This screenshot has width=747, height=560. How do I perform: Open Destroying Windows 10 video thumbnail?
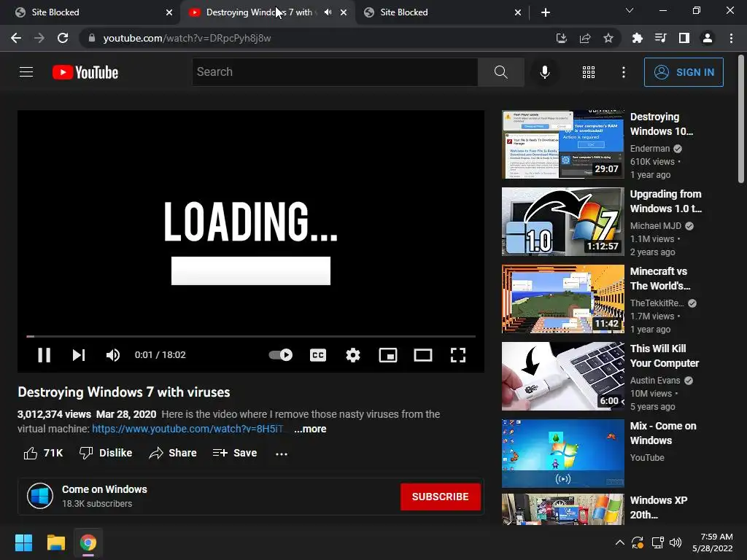tap(562, 144)
